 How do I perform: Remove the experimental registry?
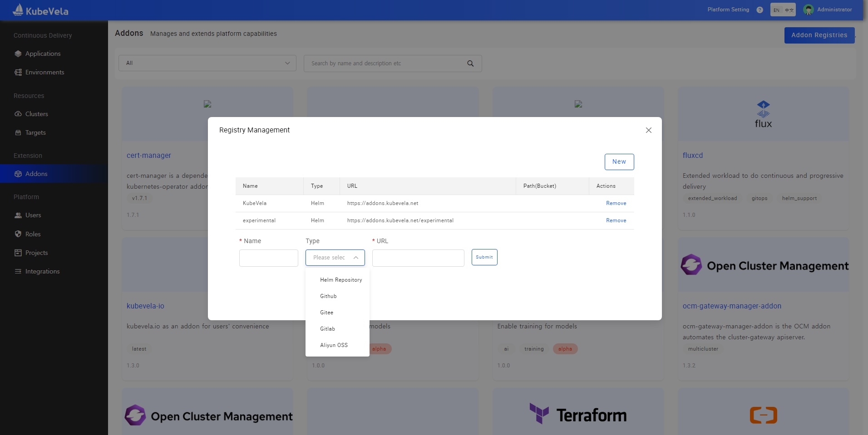click(616, 220)
